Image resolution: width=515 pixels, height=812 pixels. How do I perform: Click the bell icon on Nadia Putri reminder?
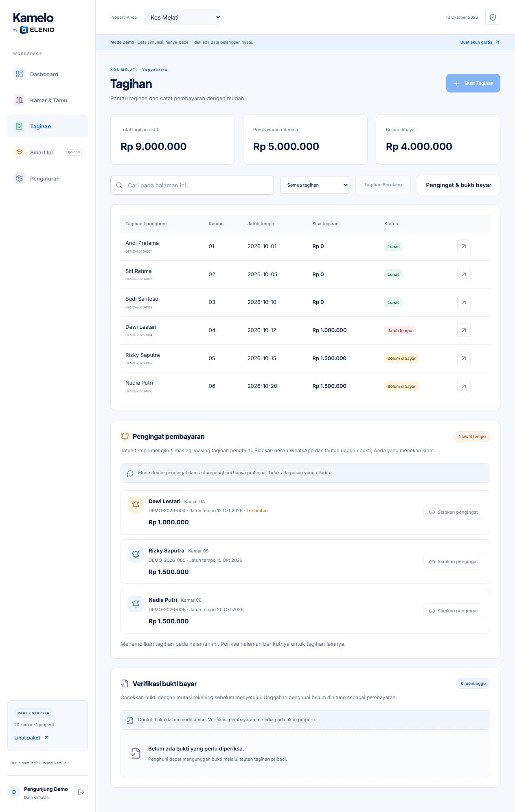(136, 603)
